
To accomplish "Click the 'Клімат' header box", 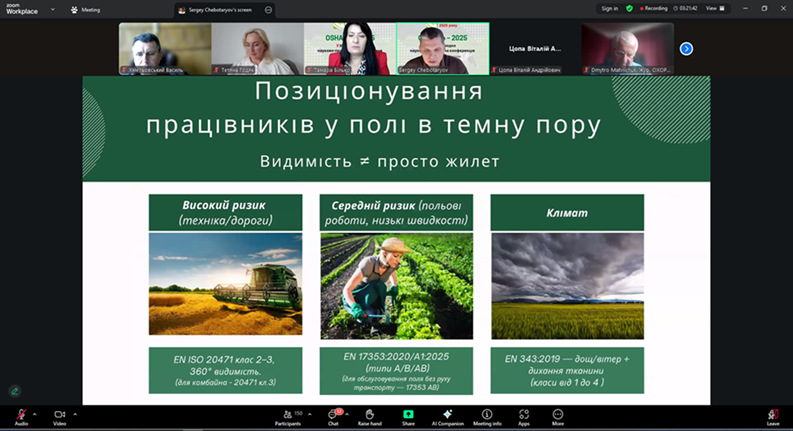I will click(567, 212).
